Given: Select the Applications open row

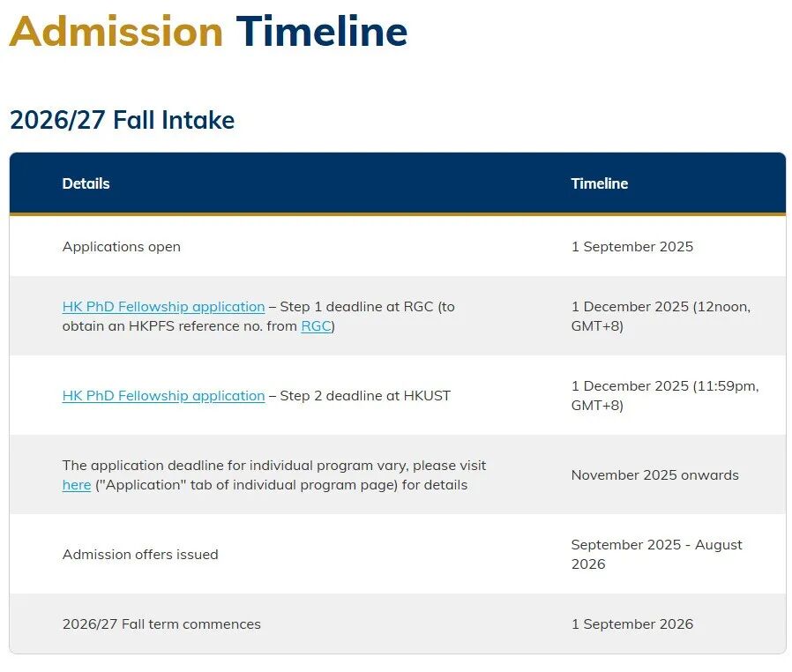Looking at the screenshot, I should (x=121, y=247).
